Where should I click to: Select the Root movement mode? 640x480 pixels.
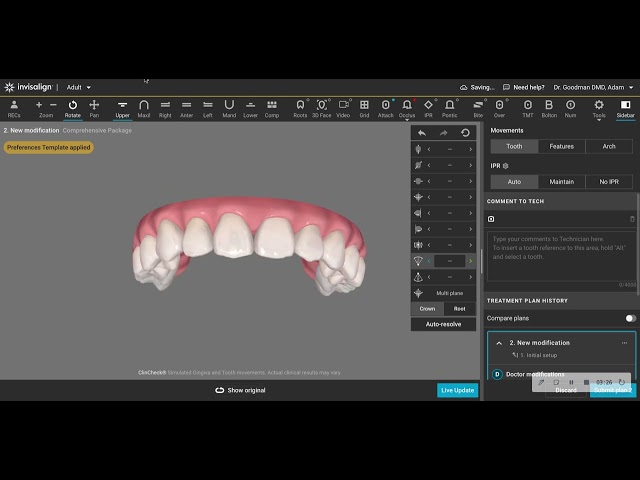tap(460, 309)
